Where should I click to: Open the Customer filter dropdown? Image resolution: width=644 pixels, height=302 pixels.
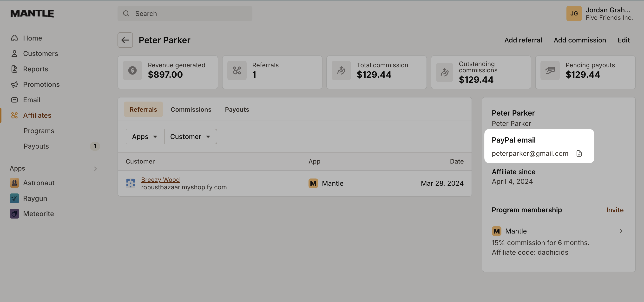click(x=190, y=137)
